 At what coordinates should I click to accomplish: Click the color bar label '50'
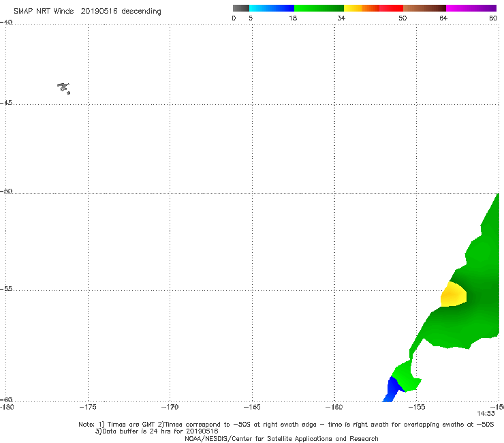click(x=403, y=18)
